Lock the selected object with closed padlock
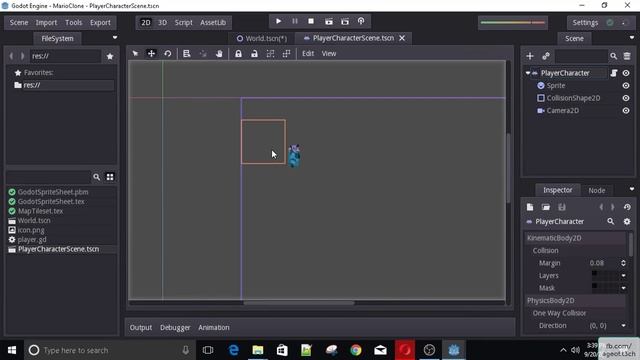640x360 pixels. click(238, 53)
